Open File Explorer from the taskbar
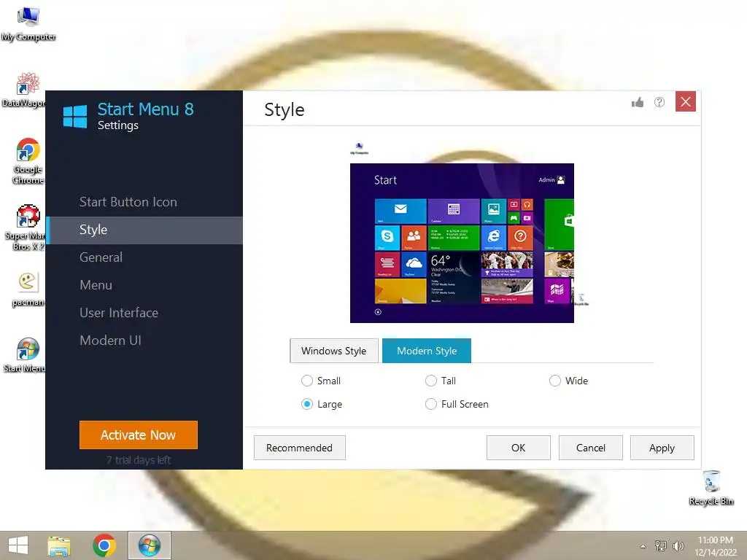The height and width of the screenshot is (560, 747). pyautogui.click(x=59, y=545)
